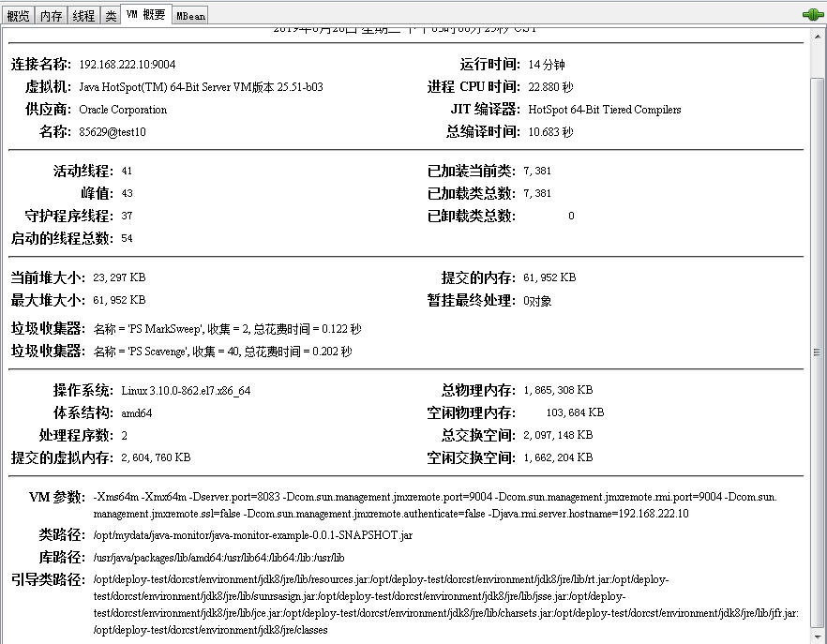This screenshot has width=827, height=644.
Task: Open the 类 classes tab
Action: [x=111, y=14]
